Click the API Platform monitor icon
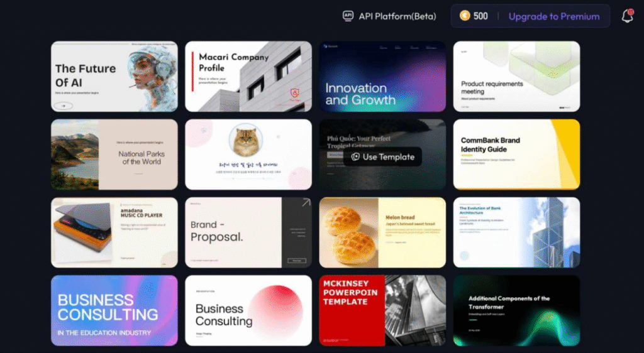This screenshot has height=353, width=644. [x=348, y=16]
